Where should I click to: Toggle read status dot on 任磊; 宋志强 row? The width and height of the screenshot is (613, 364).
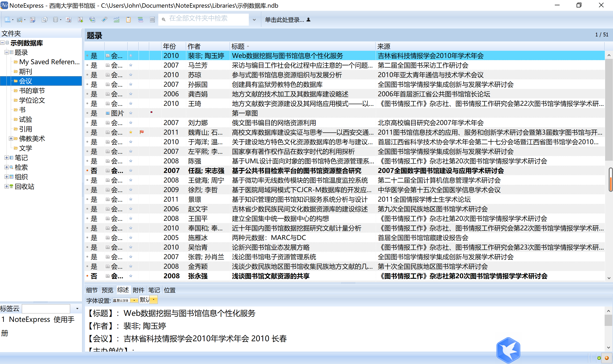click(87, 171)
